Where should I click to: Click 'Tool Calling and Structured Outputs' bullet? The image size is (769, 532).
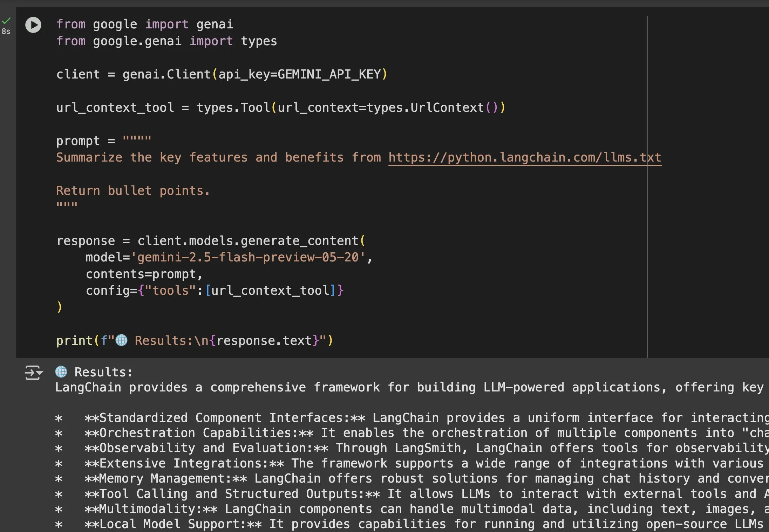(412, 494)
